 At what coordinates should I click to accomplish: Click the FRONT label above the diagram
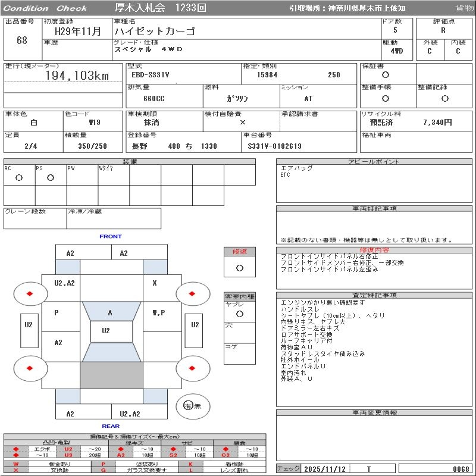click(x=111, y=236)
